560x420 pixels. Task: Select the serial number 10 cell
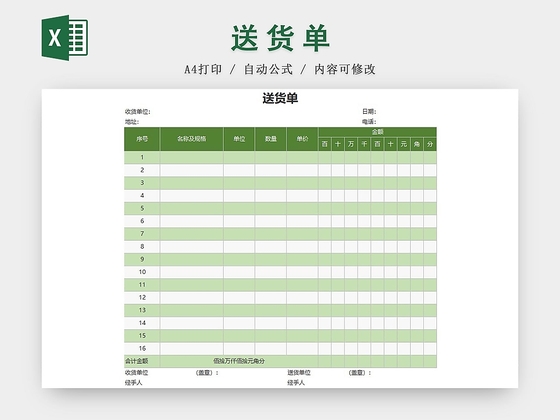tap(142, 272)
